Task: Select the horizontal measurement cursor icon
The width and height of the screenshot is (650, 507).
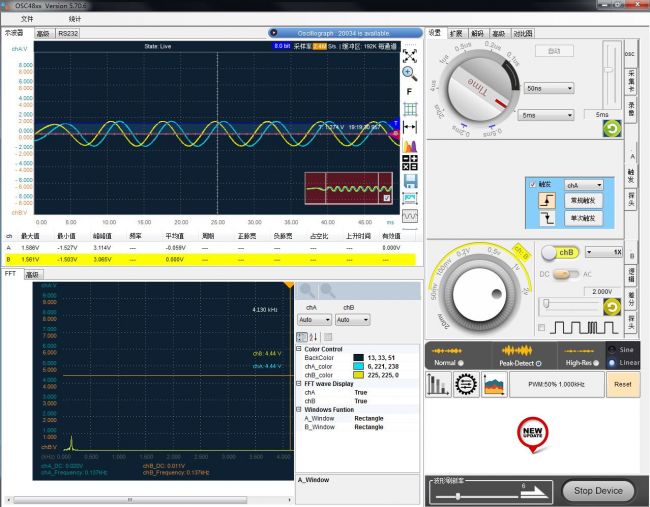Action: (410, 127)
